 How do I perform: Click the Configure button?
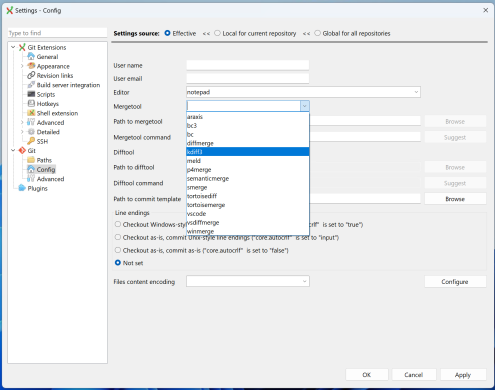(455, 282)
